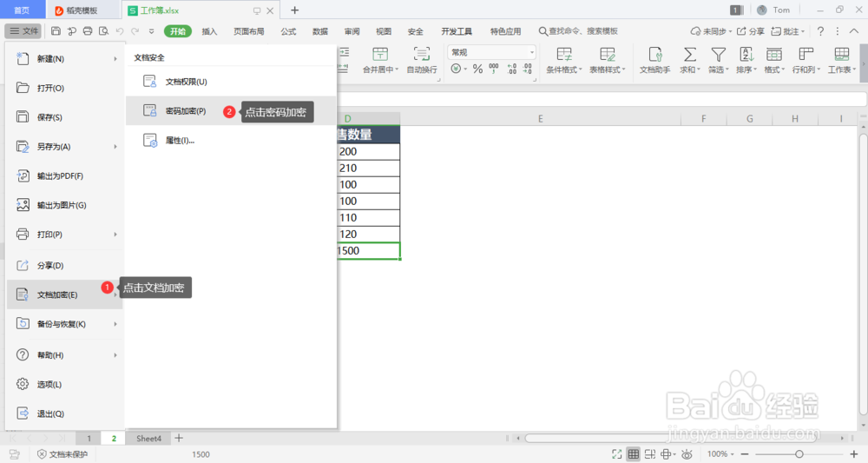This screenshot has height=463, width=868.
Task: Click 查找命令、搜索模板 search box
Action: pyautogui.click(x=578, y=31)
